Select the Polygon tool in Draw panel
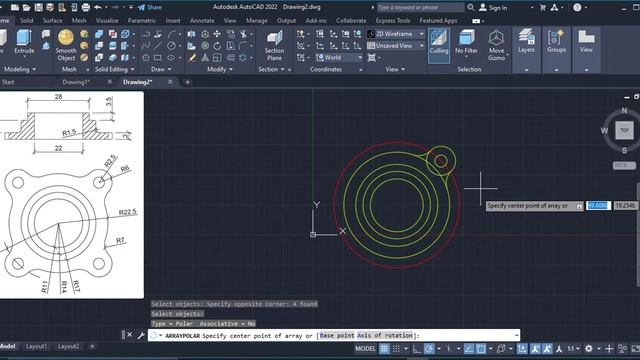Viewport: 640px width, 360px height. 146,58
